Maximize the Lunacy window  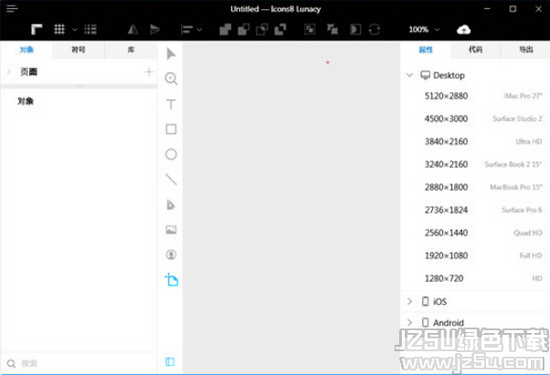pyautogui.click(x=513, y=9)
